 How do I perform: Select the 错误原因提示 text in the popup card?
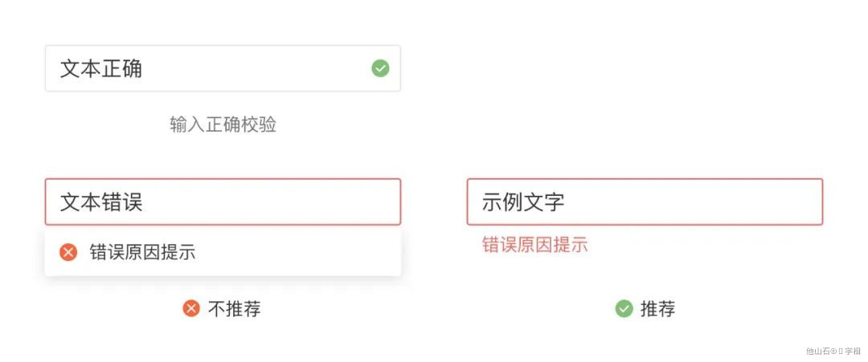tap(143, 253)
